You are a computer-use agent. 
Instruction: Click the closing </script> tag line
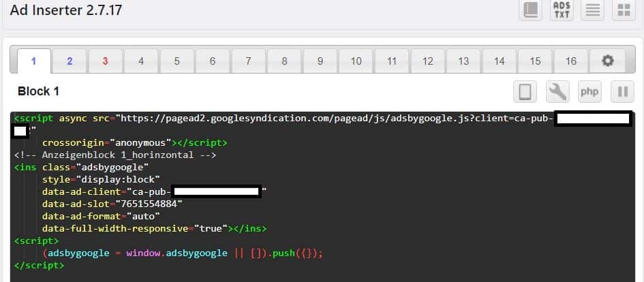39,265
